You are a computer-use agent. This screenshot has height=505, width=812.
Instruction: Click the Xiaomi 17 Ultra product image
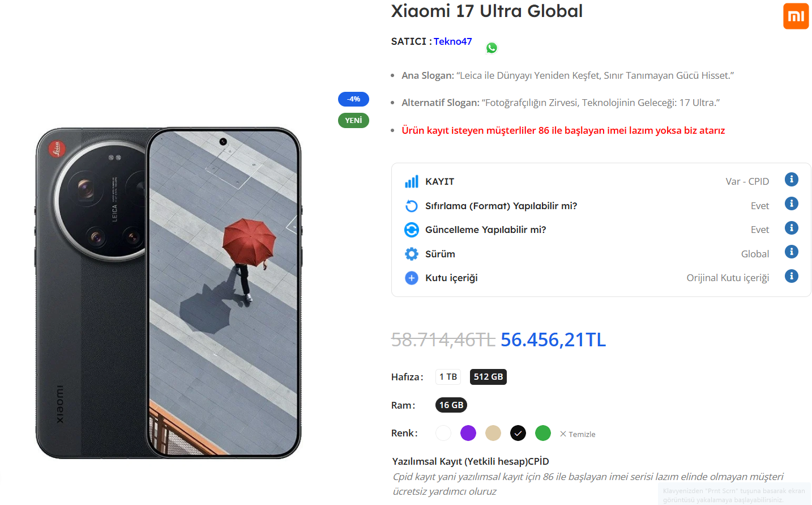tap(168, 293)
